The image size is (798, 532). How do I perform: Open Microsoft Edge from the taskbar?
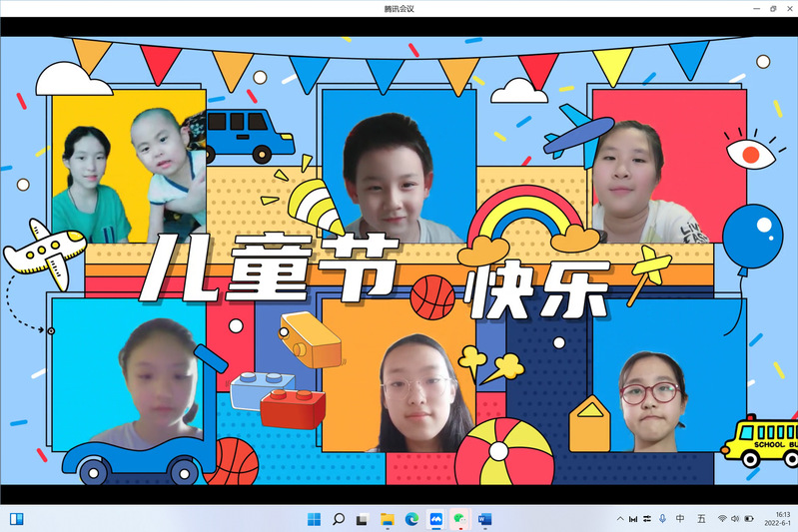point(411,519)
